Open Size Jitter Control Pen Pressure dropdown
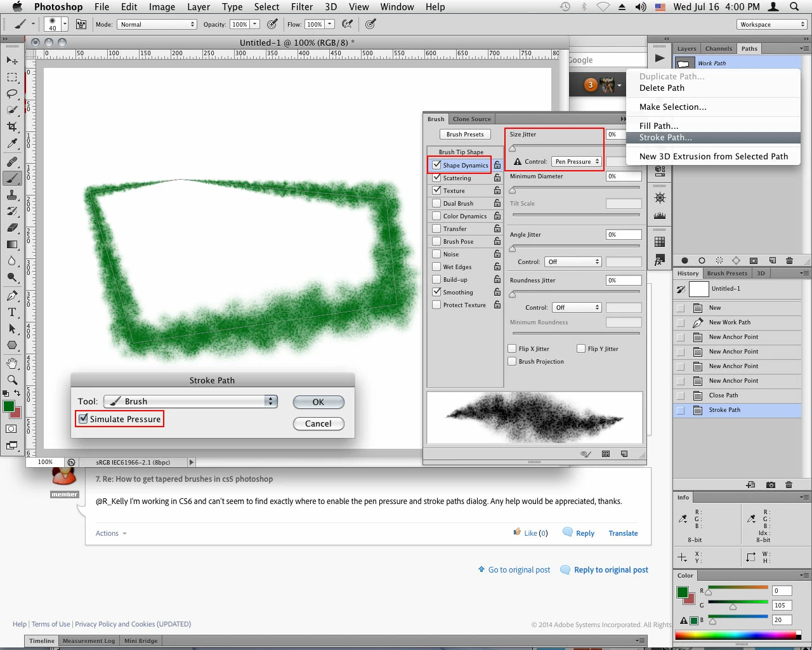The image size is (812, 650). pyautogui.click(x=577, y=161)
